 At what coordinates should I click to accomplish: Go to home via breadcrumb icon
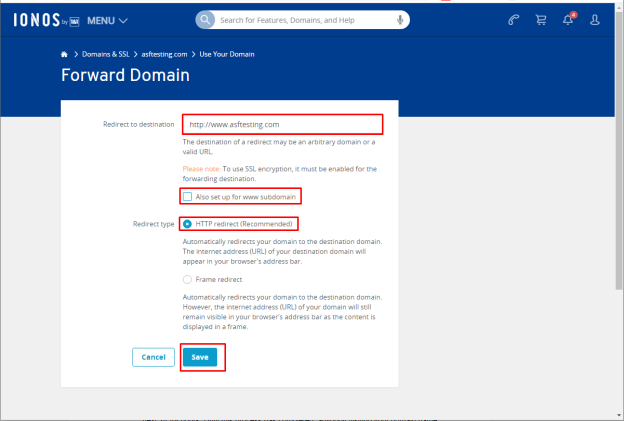click(64, 54)
